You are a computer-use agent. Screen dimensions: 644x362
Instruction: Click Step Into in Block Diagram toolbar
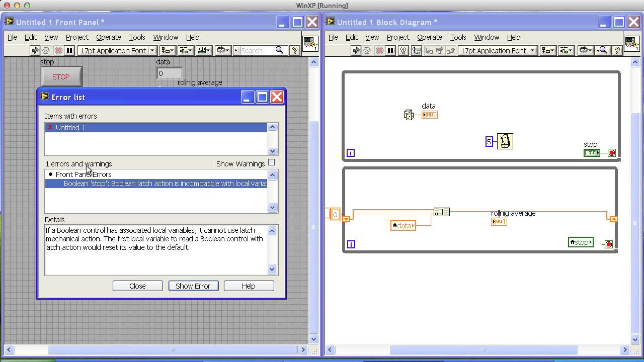pyautogui.click(x=429, y=50)
